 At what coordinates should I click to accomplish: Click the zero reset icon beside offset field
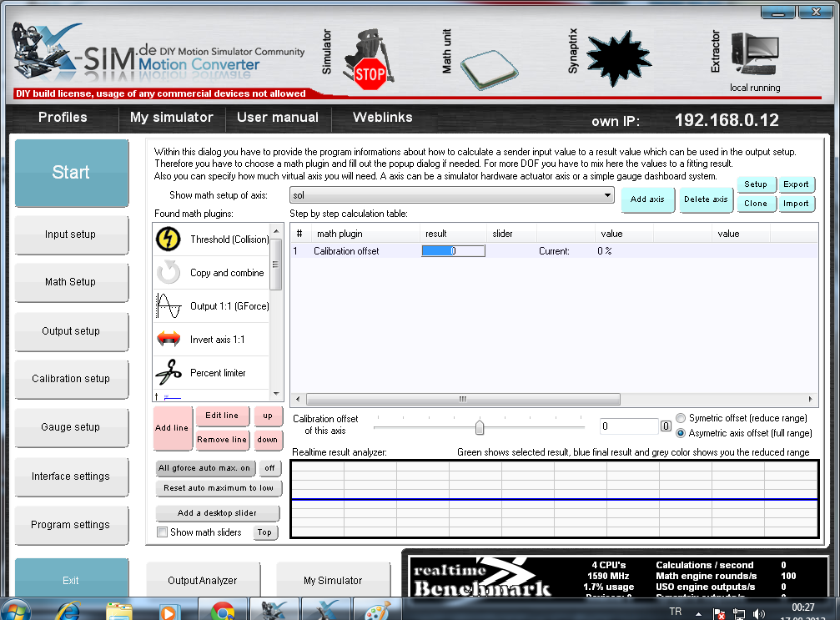point(666,426)
